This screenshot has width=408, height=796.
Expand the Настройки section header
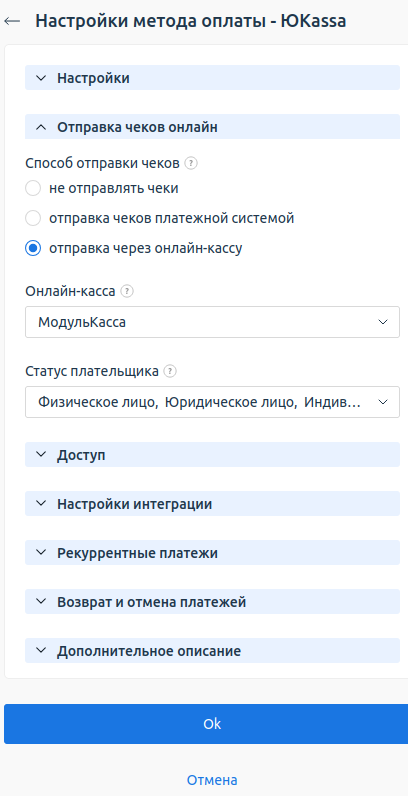(212, 78)
